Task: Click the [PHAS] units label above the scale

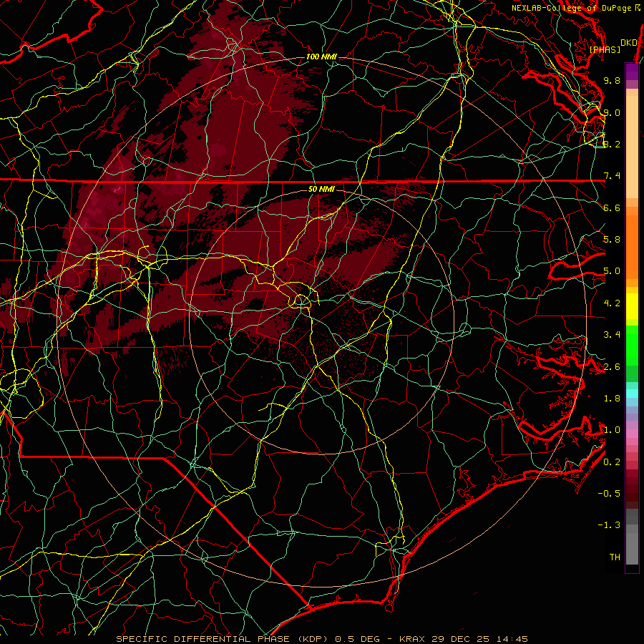Action: 605,50
